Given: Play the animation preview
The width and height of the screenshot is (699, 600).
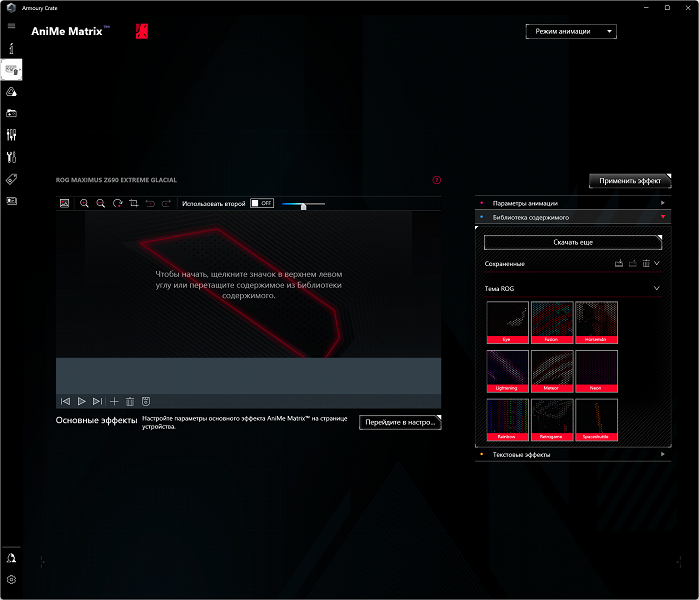Looking at the screenshot, I should tap(82, 402).
